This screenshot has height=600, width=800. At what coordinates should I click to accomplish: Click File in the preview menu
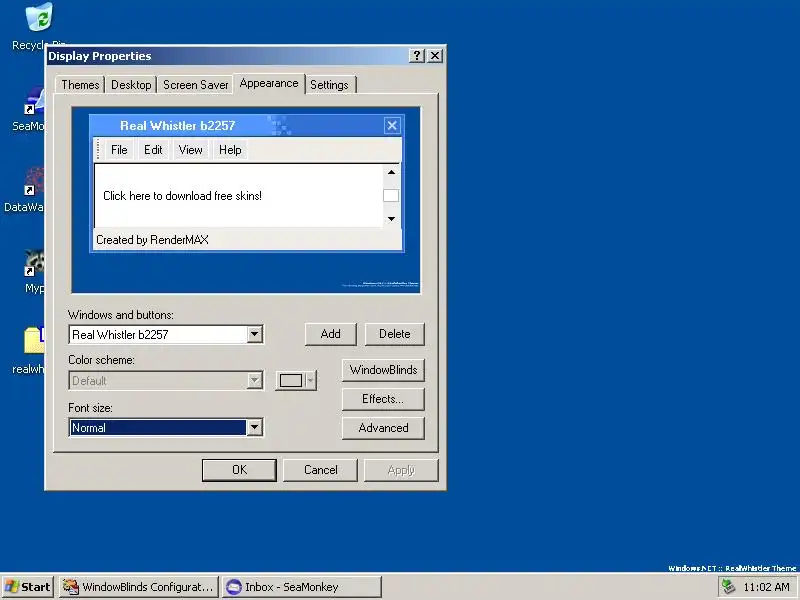(119, 150)
